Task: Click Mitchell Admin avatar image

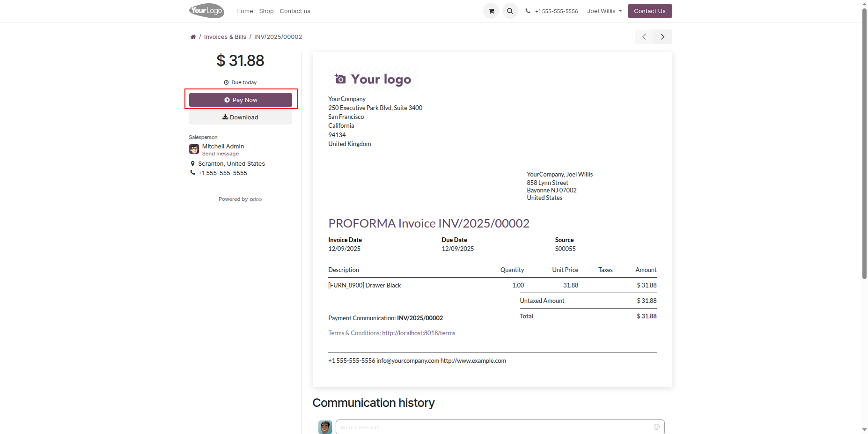Action: click(194, 149)
